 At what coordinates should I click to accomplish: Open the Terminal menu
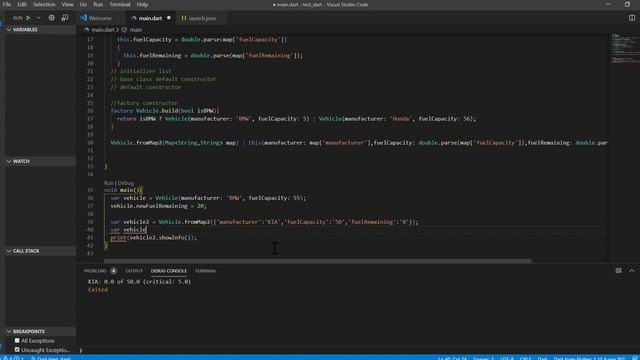tap(120, 4)
